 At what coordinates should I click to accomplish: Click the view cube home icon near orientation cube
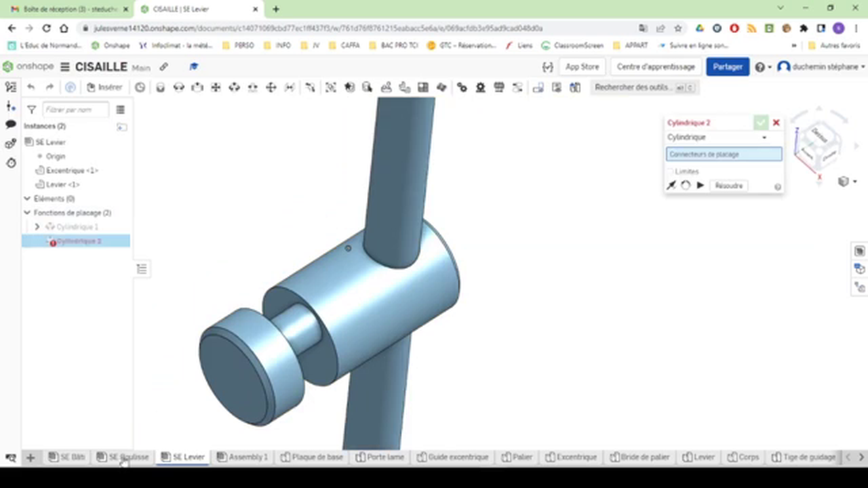click(x=844, y=182)
